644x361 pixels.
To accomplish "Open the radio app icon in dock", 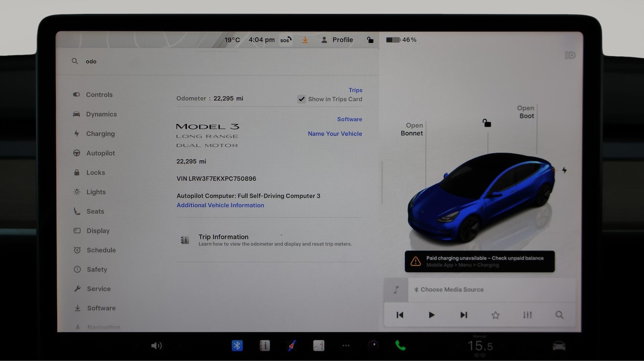I will tap(319, 346).
